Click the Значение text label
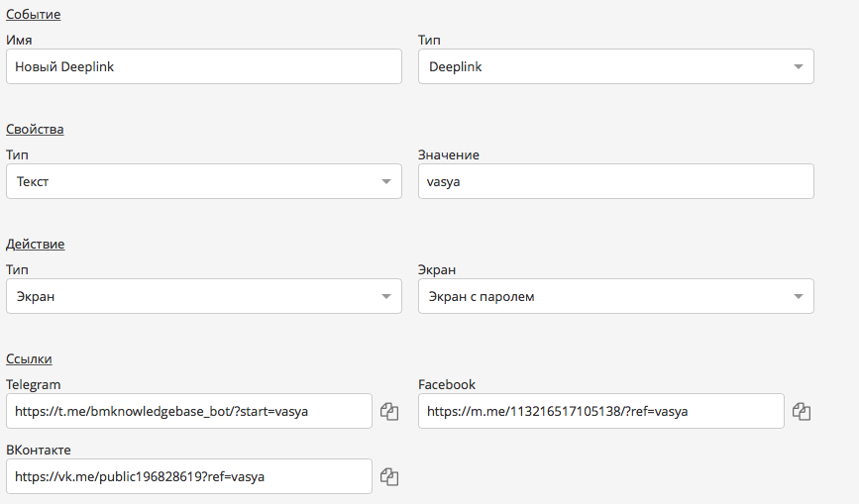The height and width of the screenshot is (504, 859). coord(449,154)
